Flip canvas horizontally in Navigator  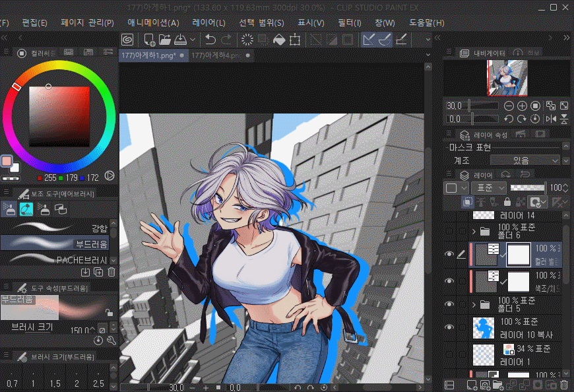551,119
